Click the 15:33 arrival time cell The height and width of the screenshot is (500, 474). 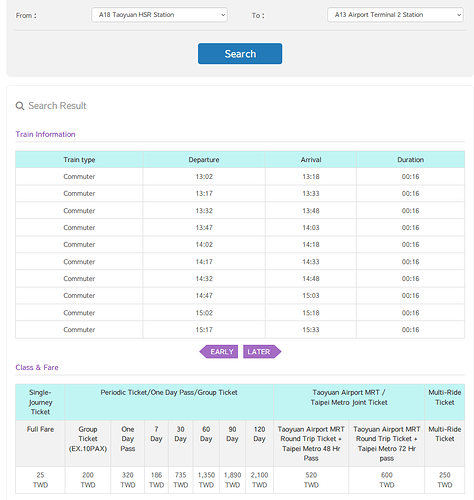[311, 330]
